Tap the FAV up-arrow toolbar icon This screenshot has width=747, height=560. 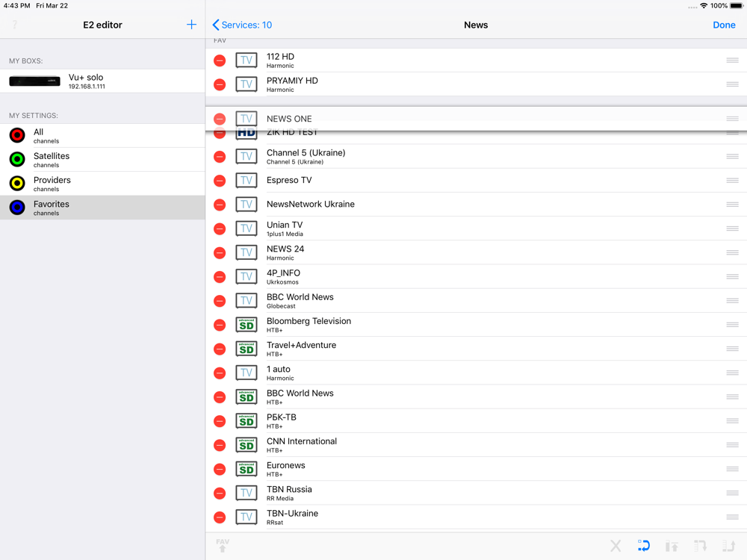pyautogui.click(x=223, y=545)
